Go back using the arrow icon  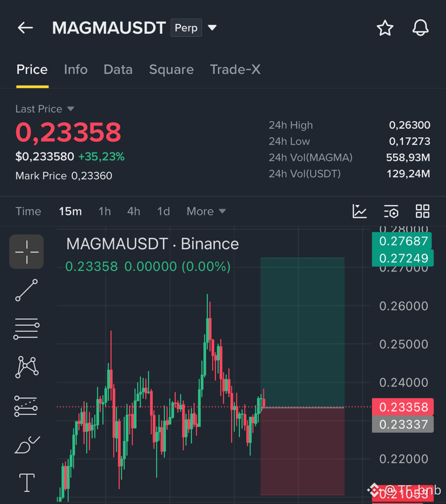coord(25,28)
